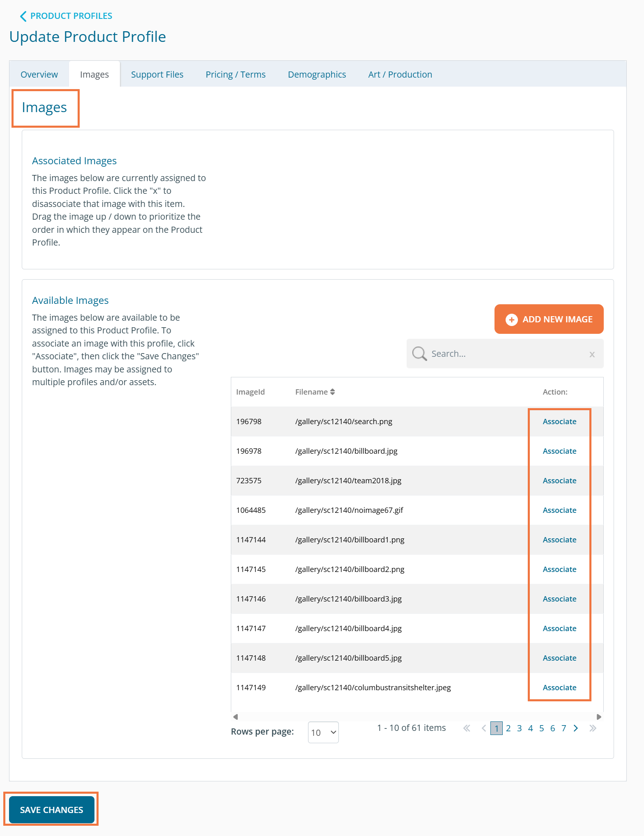Image resolution: width=644 pixels, height=836 pixels.
Task: Select the Demographics tab
Action: (x=317, y=74)
